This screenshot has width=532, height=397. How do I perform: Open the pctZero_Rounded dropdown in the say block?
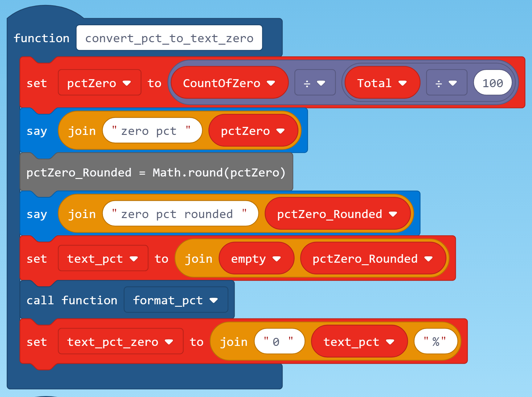(x=338, y=213)
